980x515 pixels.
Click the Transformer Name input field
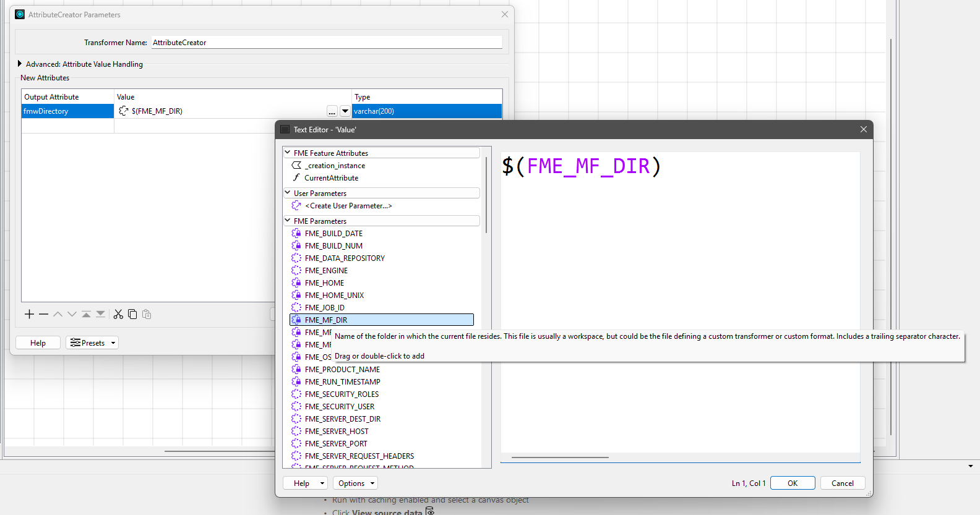click(327, 42)
